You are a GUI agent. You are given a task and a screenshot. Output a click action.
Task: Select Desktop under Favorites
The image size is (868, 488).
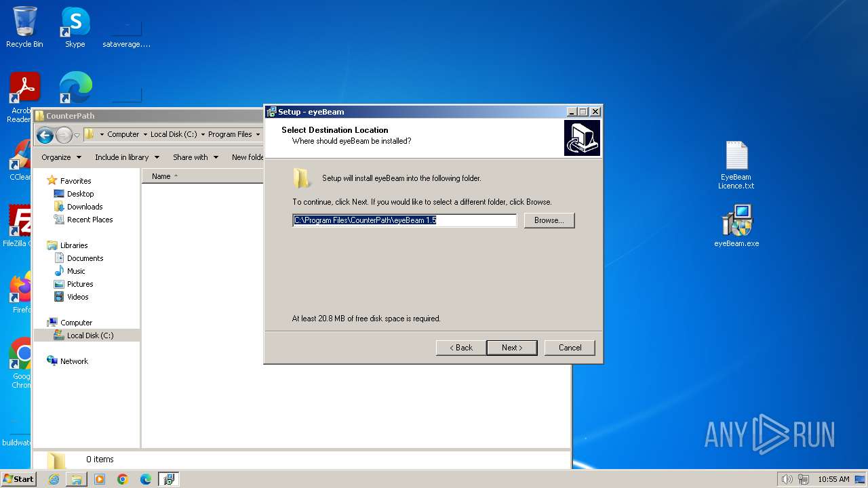click(x=80, y=194)
